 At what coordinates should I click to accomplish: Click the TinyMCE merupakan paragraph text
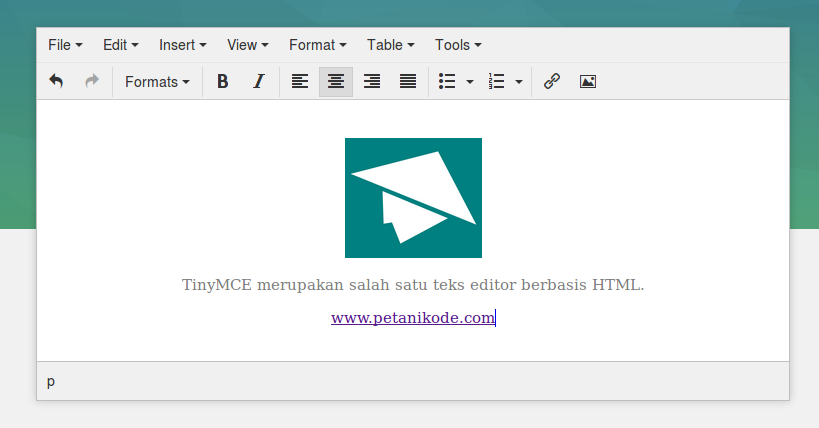413,285
